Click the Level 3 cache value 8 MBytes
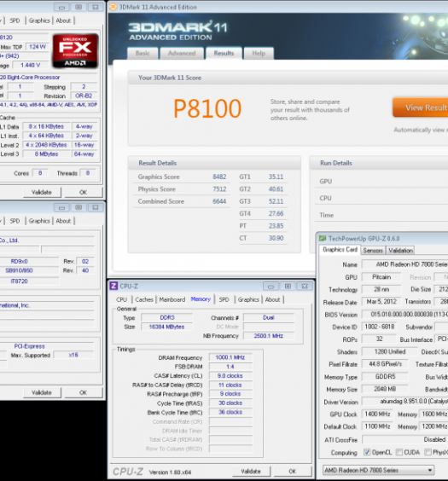Viewport: 448px width, 481px height. click(46, 154)
